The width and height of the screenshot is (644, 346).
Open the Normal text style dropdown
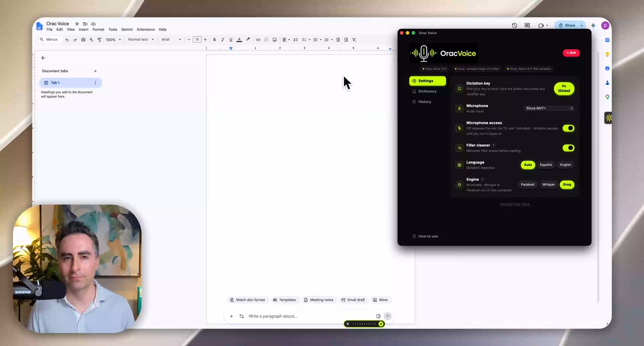tap(141, 40)
